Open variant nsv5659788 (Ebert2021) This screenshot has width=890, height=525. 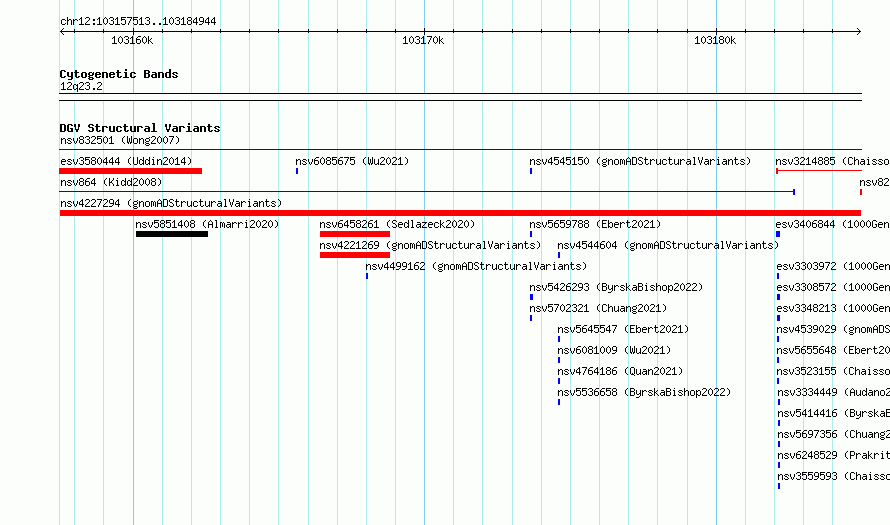click(595, 224)
